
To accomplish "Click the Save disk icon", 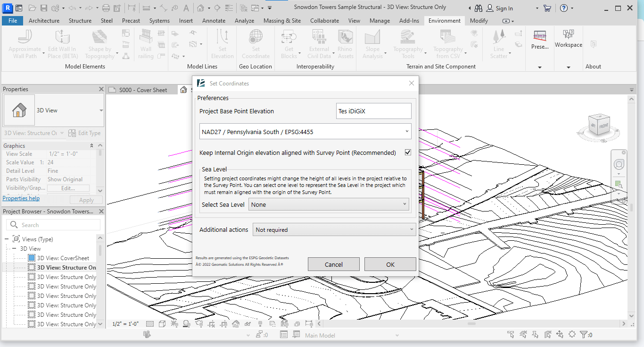I will [x=43, y=8].
